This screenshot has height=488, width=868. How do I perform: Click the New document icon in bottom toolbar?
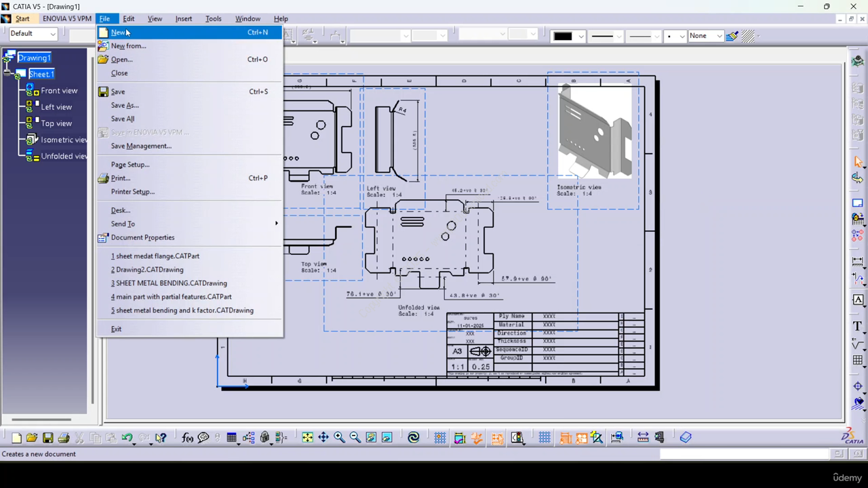[16, 438]
